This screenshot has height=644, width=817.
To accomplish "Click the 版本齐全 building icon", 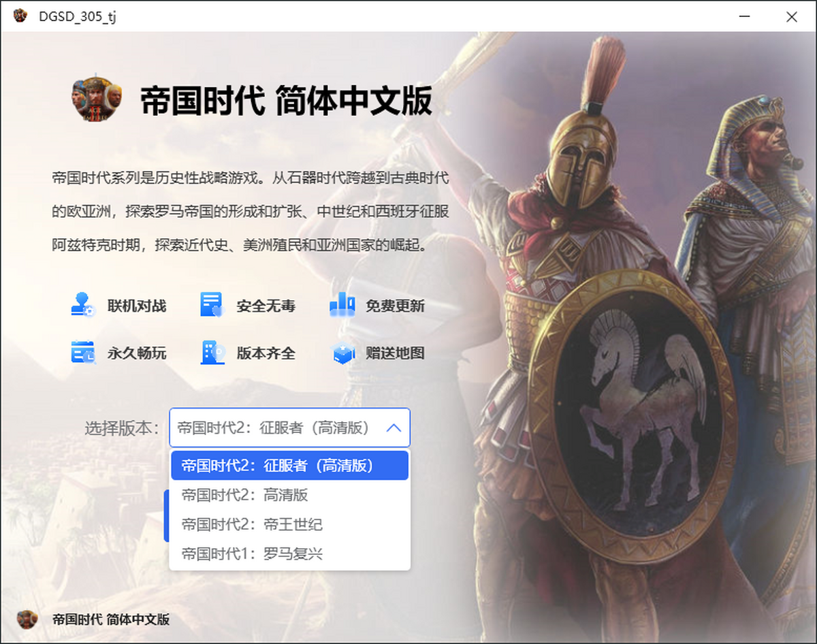I will 212,353.
